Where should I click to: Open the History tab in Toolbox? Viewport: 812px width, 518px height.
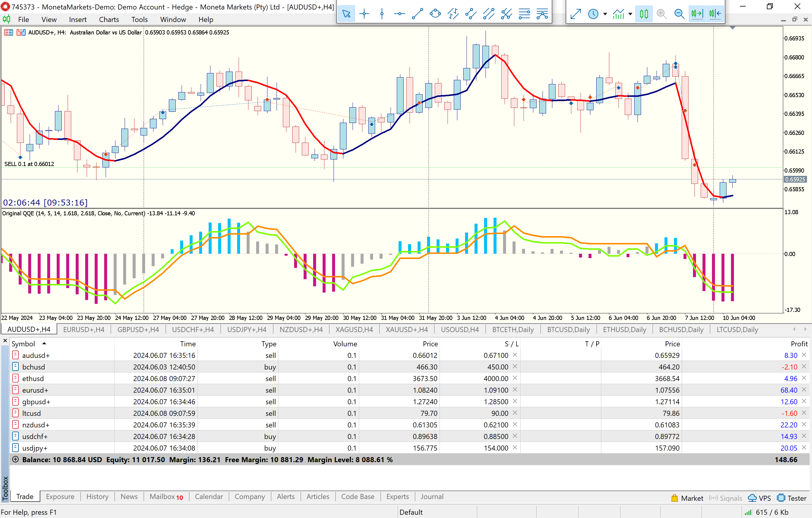97,496
